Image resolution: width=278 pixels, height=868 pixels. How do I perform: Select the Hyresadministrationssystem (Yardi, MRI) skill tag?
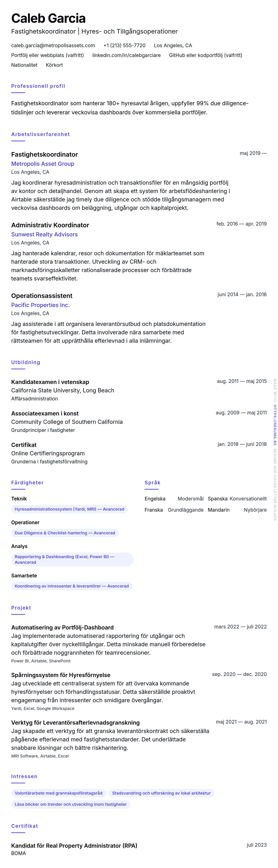(x=69, y=509)
